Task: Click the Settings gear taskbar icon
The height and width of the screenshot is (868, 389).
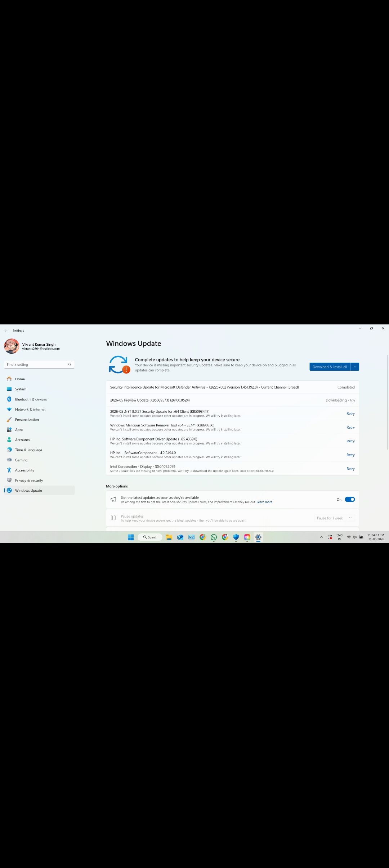Action: tap(258, 537)
